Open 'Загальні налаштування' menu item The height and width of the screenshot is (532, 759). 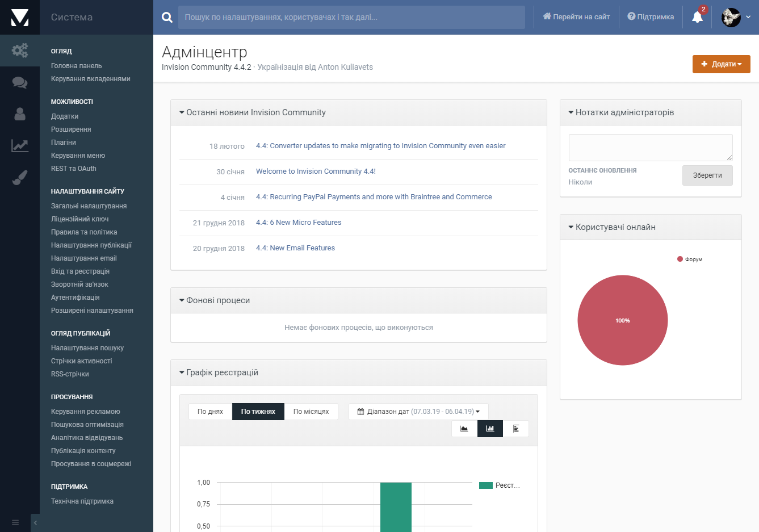point(89,206)
